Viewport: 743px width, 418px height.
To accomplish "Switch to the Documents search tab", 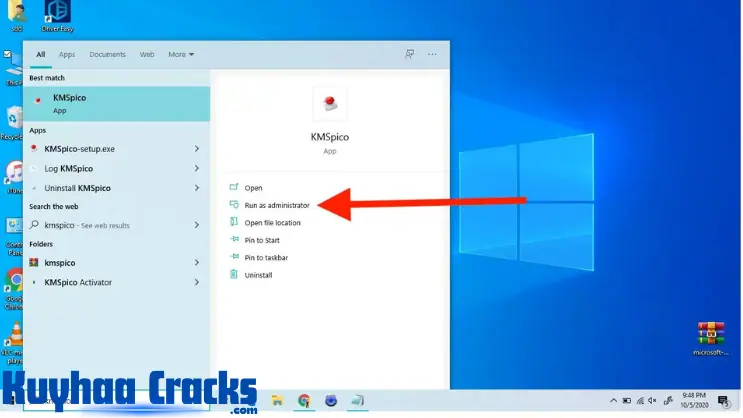I will tap(107, 54).
